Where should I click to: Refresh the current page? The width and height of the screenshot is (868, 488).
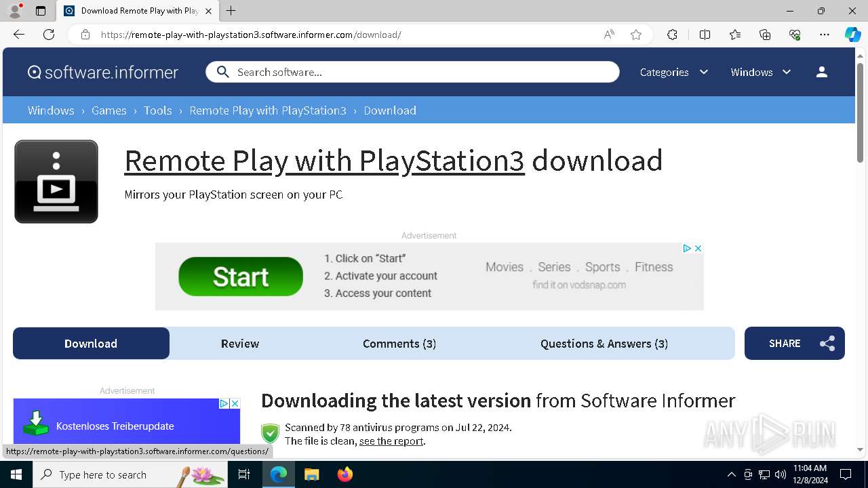coord(49,35)
